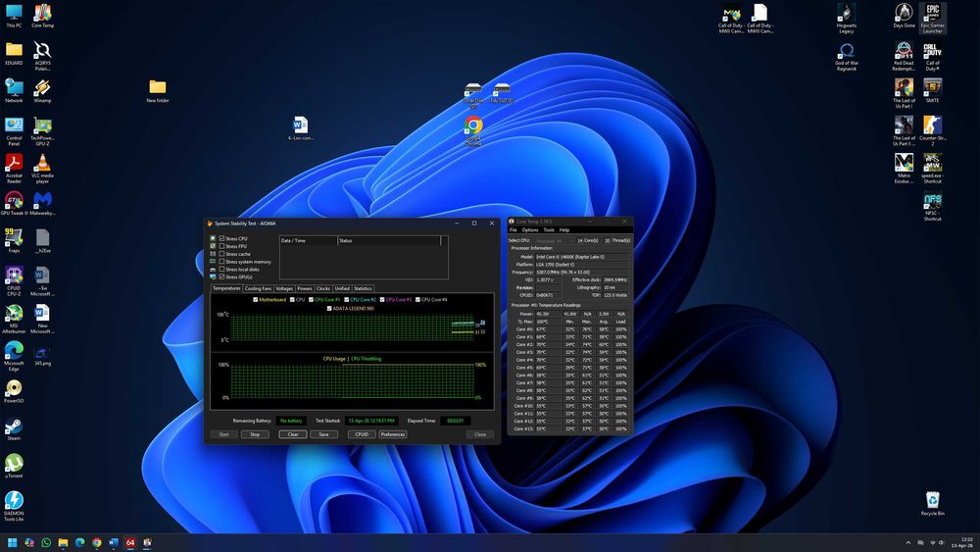Launch Microsoft Edge desktop icon
Screen dimensions: 980x552
pos(14,356)
